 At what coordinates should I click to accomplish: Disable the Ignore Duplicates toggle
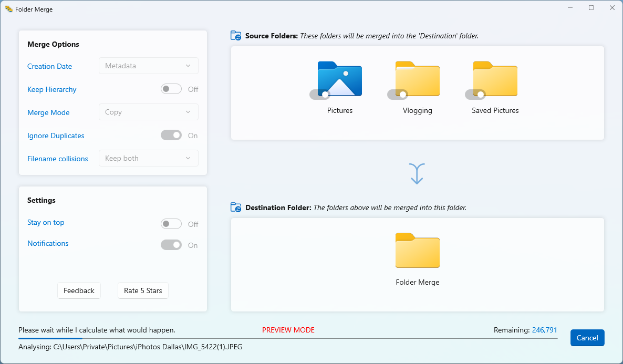[171, 135]
